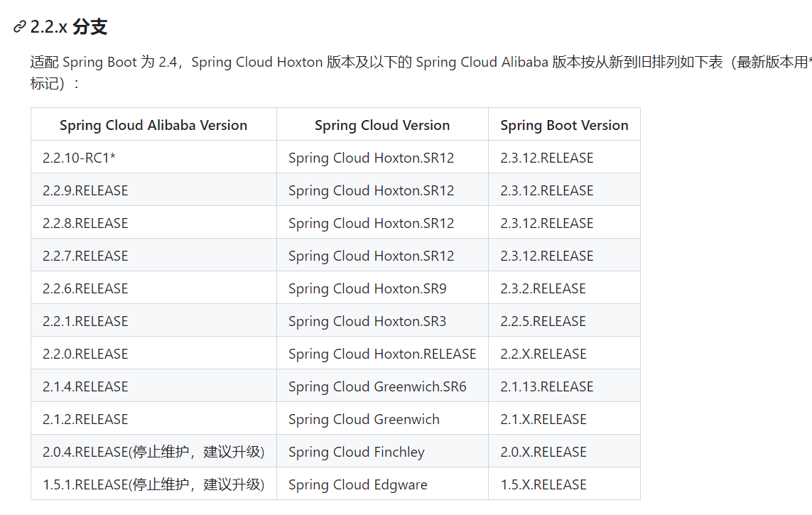Select the "Spring Cloud Finchley" cell
Image resolution: width=812 pixels, height=515 pixels.
point(382,451)
